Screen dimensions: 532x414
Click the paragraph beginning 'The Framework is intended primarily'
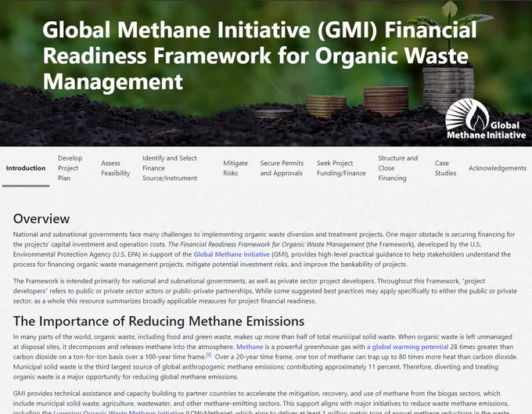265,291
